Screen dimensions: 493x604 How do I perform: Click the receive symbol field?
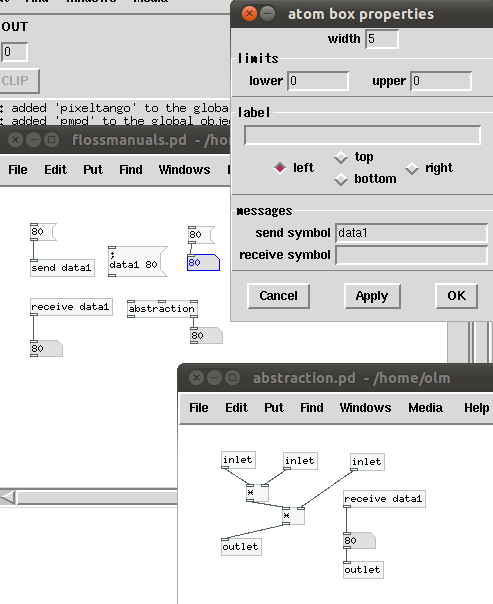click(411, 255)
